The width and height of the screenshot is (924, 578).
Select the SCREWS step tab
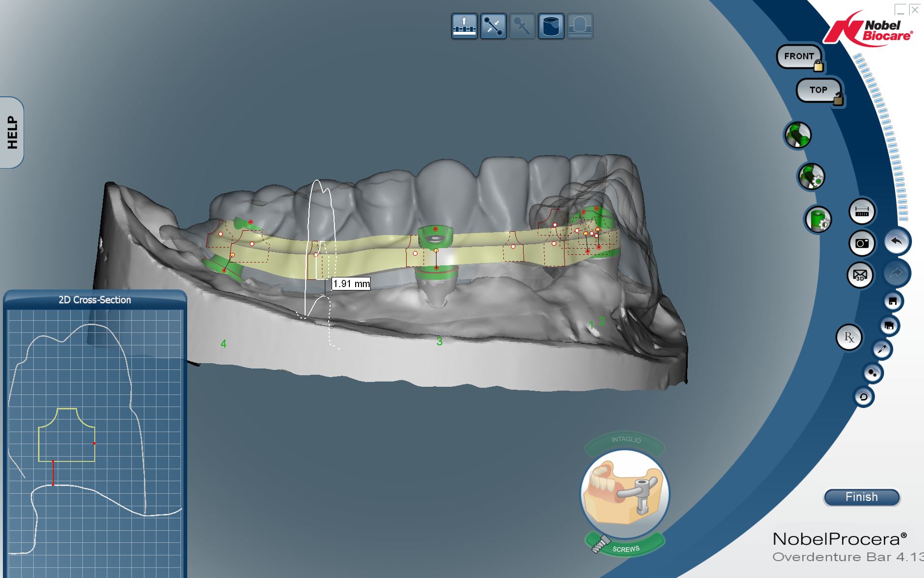click(x=626, y=549)
